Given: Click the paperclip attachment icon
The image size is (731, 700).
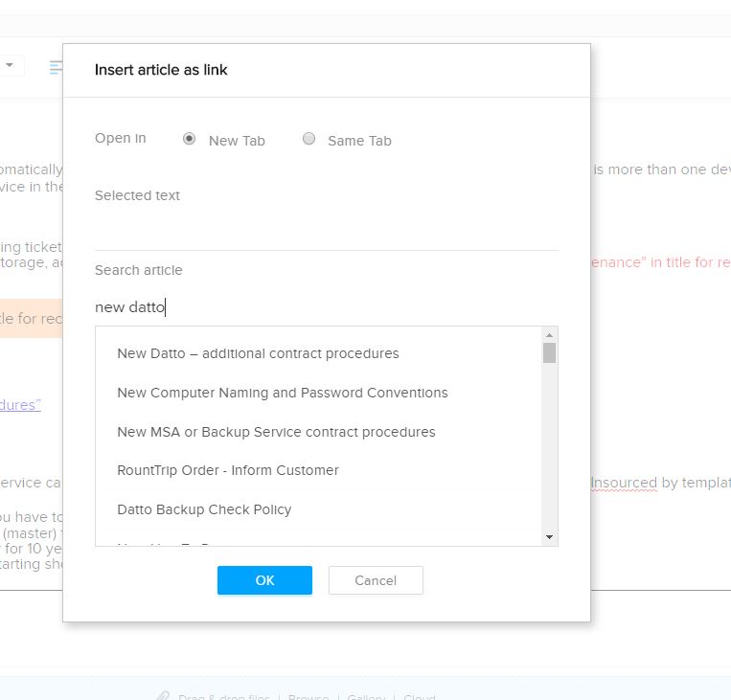Looking at the screenshot, I should (x=163, y=696).
